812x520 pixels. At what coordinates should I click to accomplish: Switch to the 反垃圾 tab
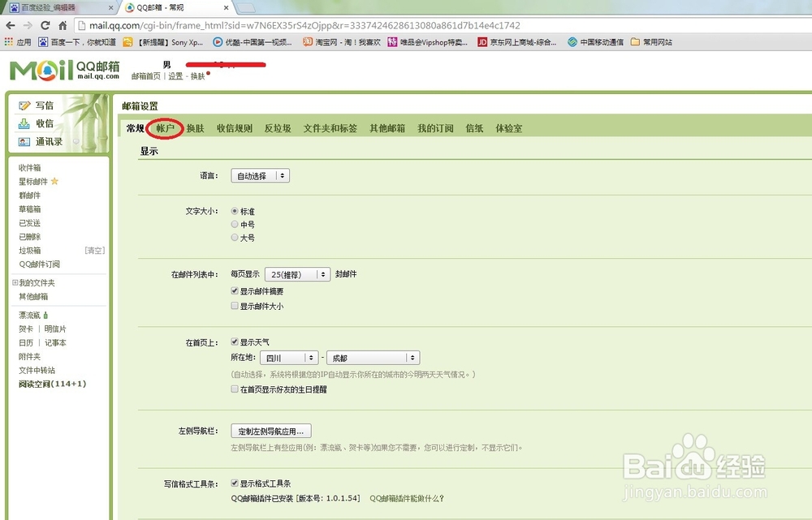coord(278,127)
